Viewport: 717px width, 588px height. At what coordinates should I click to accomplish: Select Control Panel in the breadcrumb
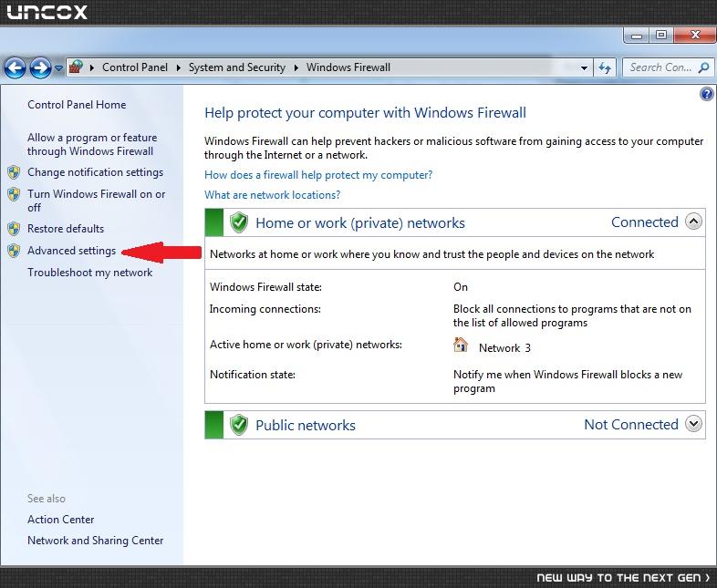tap(135, 67)
